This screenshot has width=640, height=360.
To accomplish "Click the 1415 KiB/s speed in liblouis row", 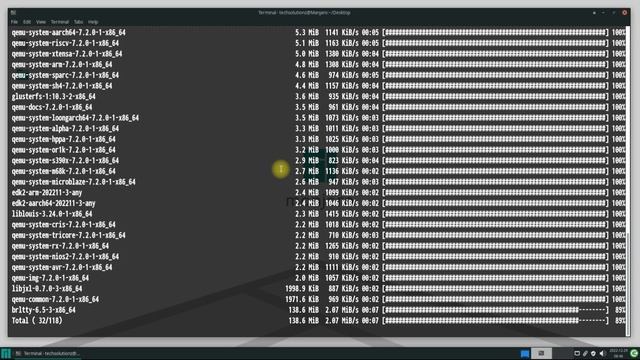I will [x=342, y=214].
